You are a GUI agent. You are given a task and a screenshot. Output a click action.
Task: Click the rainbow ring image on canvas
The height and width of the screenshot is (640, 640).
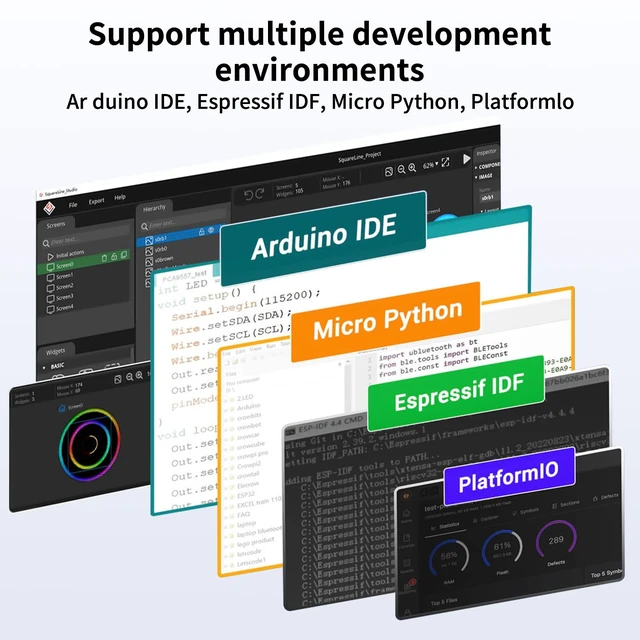[89, 444]
